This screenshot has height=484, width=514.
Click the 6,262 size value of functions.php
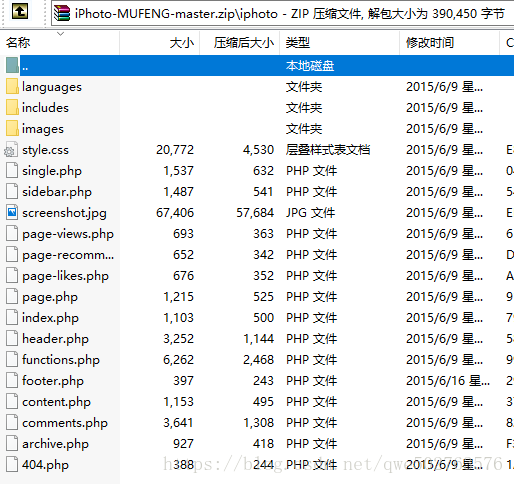(178, 360)
